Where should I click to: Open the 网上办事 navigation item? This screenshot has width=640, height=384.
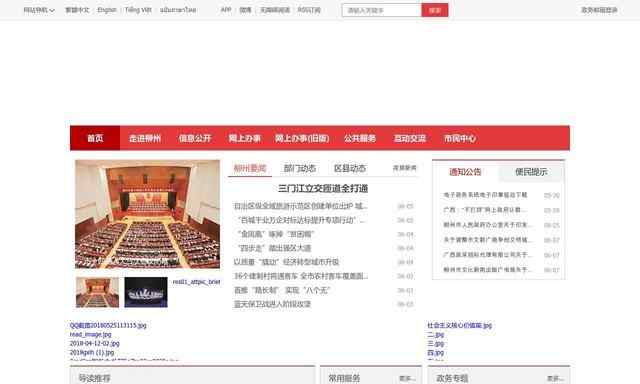(x=244, y=138)
